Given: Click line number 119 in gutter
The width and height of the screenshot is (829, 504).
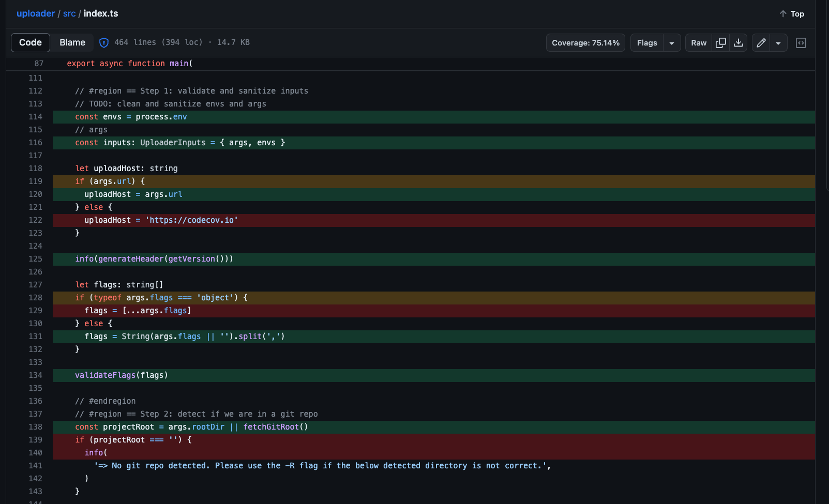Looking at the screenshot, I should [36, 181].
